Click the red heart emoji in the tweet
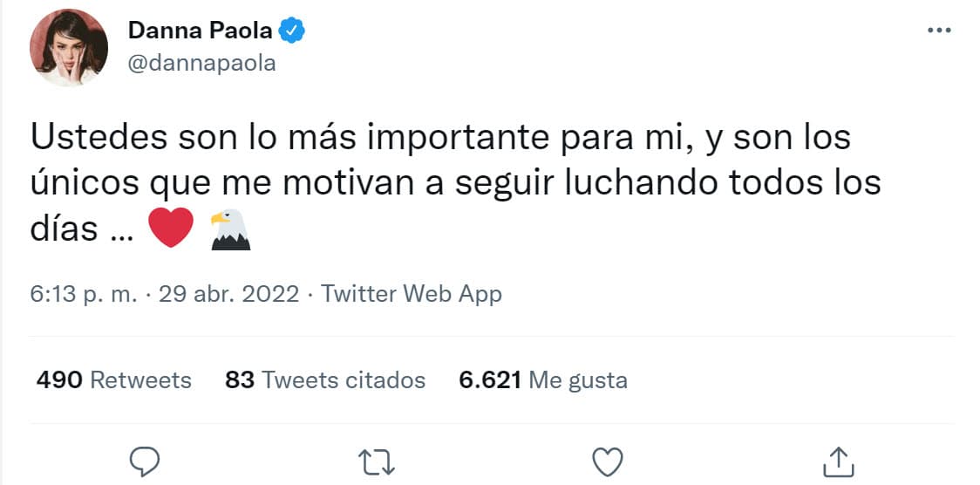Viewport: 980px width, 485px height. [171, 228]
